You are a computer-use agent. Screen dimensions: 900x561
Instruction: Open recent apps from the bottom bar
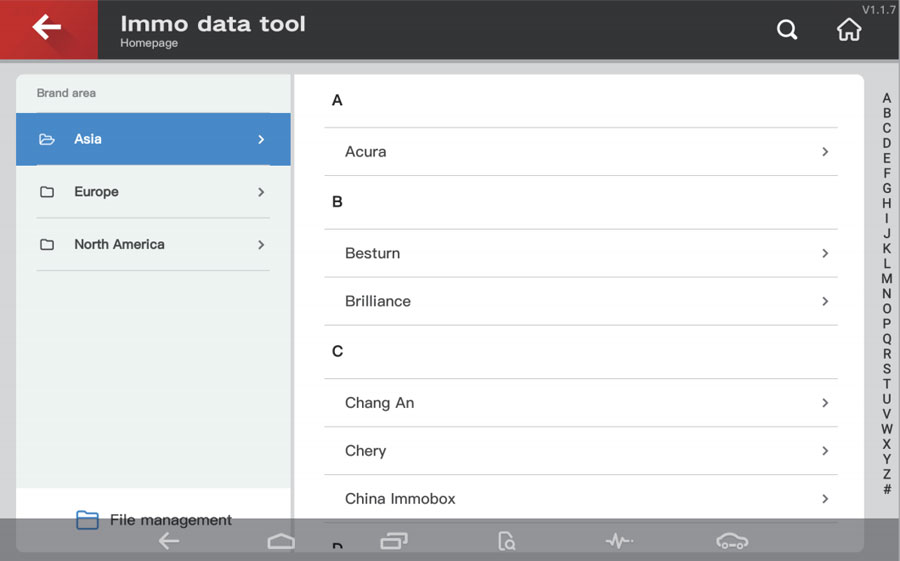tap(394, 541)
